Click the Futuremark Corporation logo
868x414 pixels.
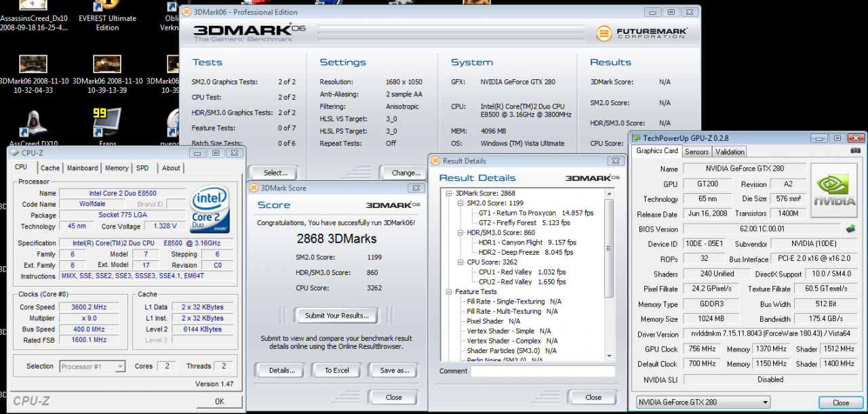(642, 33)
